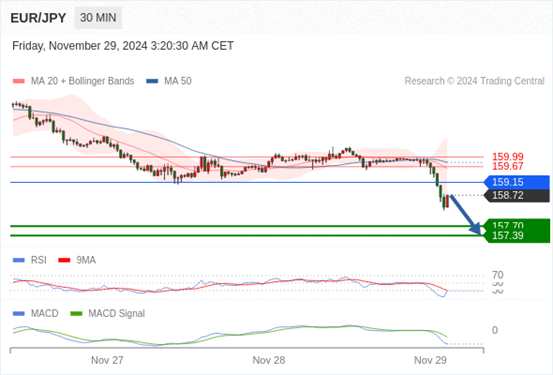Click the MA 20 + Bollinger Bands swatch
The image size is (553, 375).
click(19, 81)
